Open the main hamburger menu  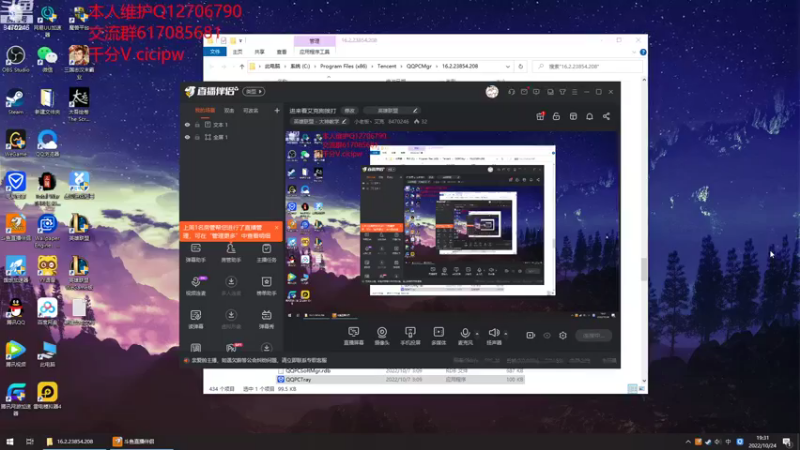point(574,92)
